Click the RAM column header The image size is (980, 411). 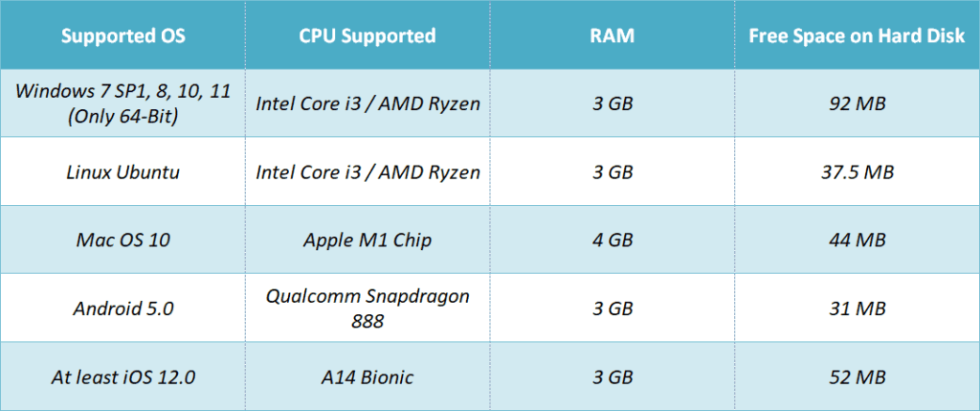click(x=611, y=36)
